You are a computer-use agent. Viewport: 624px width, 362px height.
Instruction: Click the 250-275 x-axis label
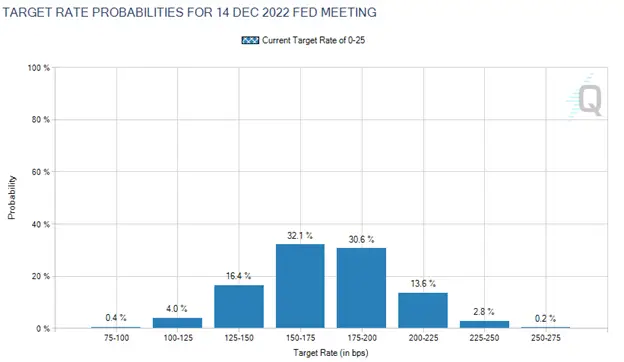(546, 338)
